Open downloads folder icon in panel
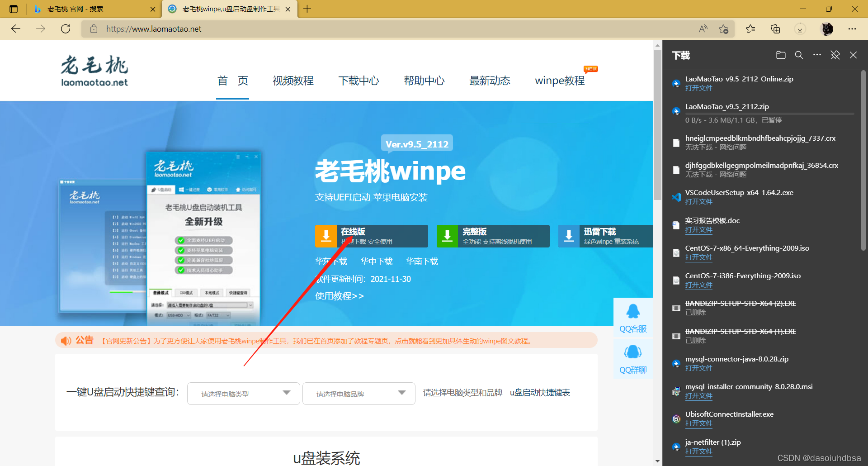868x466 pixels. coord(781,55)
